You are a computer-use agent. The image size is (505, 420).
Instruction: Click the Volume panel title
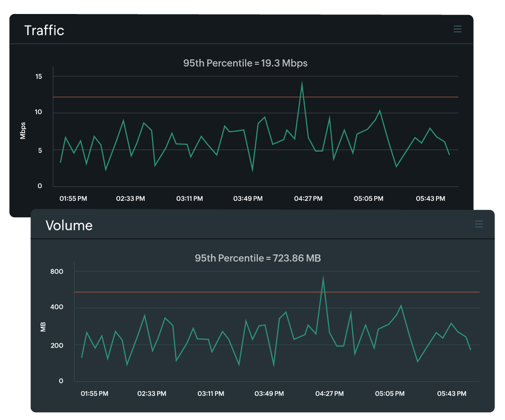click(x=69, y=225)
